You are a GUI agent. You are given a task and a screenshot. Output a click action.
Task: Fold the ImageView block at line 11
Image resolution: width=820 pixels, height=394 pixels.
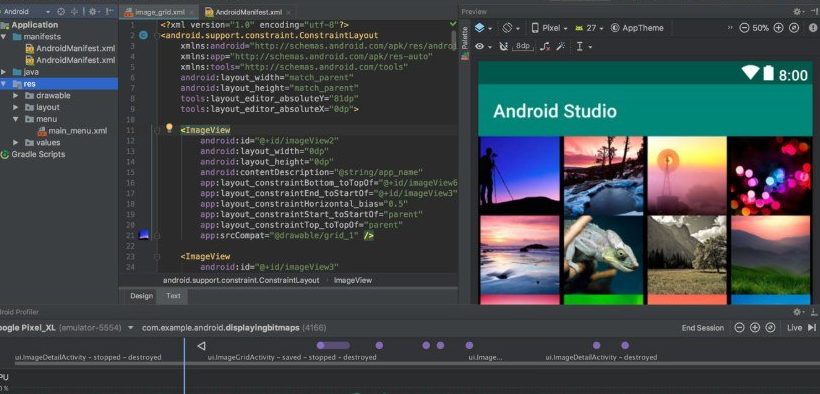click(x=156, y=130)
